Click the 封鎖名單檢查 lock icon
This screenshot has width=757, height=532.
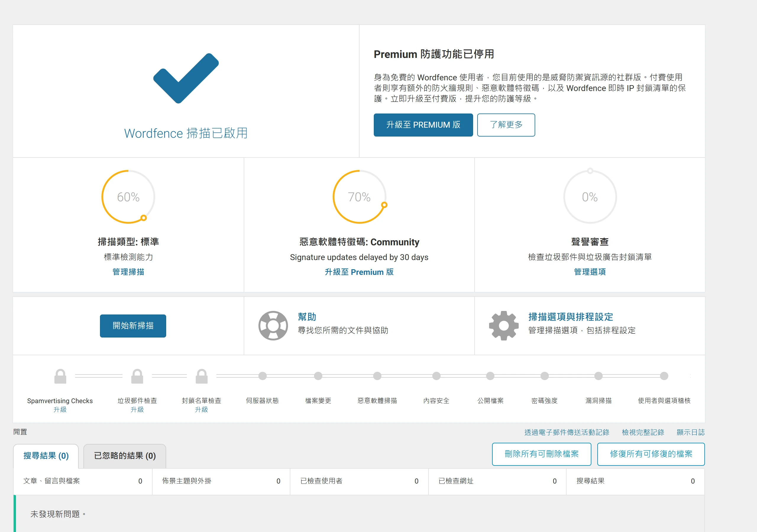pos(201,376)
